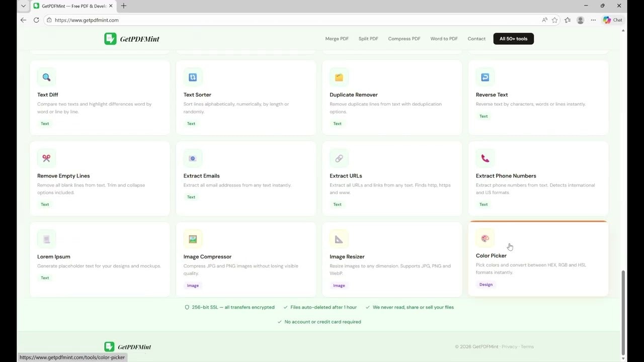The height and width of the screenshot is (362, 644).
Task: Open the Image Compressor tool title
Action: (207, 256)
